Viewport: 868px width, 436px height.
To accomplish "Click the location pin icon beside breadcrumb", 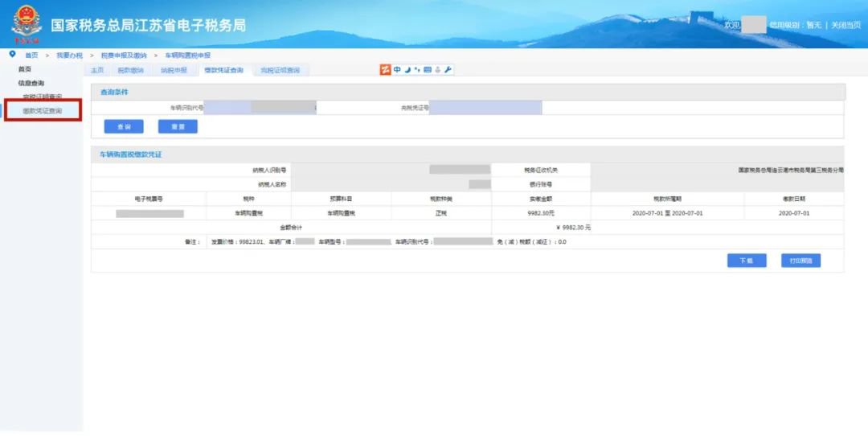I will point(12,54).
